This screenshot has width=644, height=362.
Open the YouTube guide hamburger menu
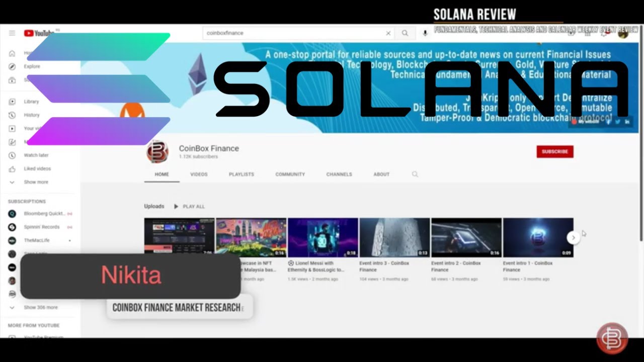(12, 33)
